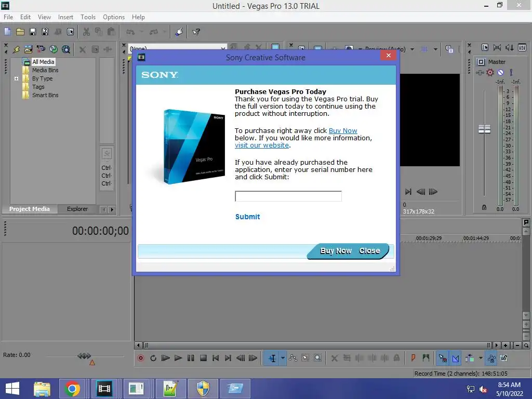This screenshot has width=532, height=399.
Task: Click the Master bus FX gear icon
Action: pyautogui.click(x=490, y=72)
